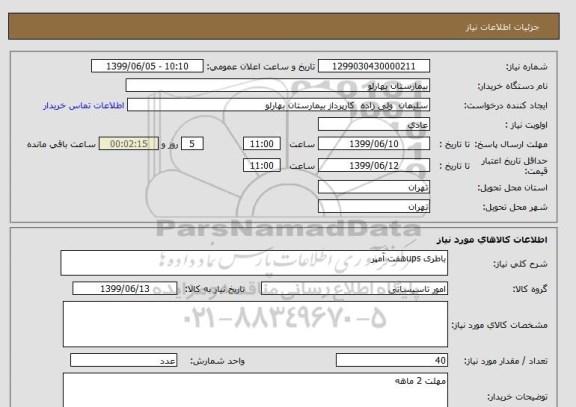576x407 pixels.
Task: Click the reply deadline date 1399/06/10
Action: point(374,144)
